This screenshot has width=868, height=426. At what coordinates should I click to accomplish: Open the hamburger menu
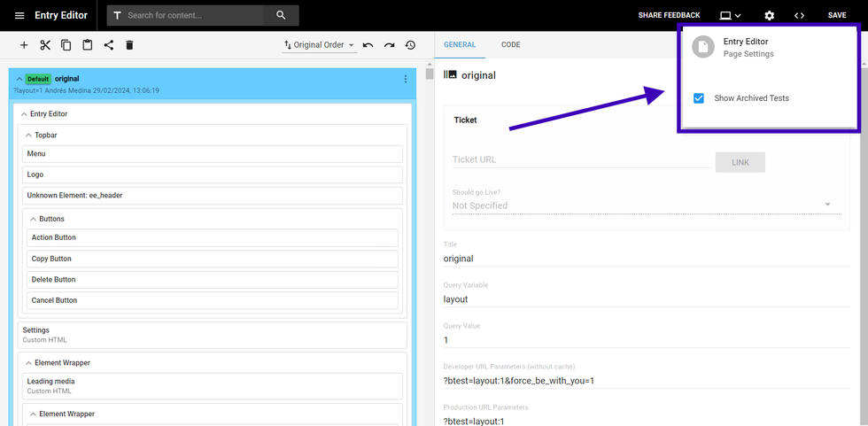click(19, 15)
